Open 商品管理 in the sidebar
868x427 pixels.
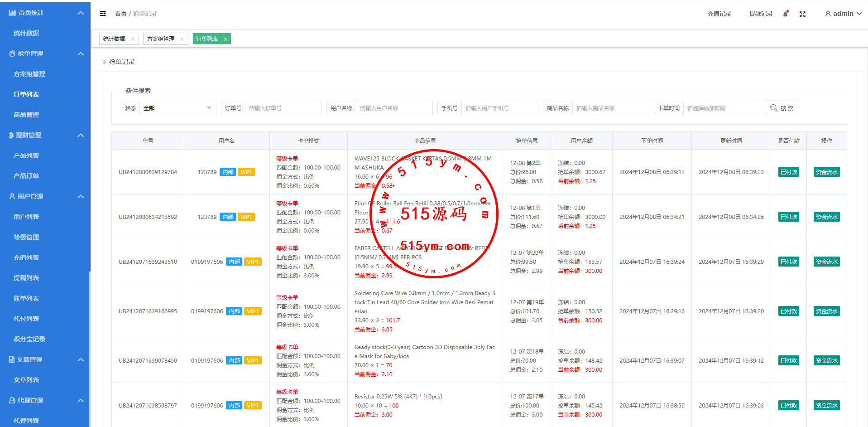pyautogui.click(x=26, y=115)
